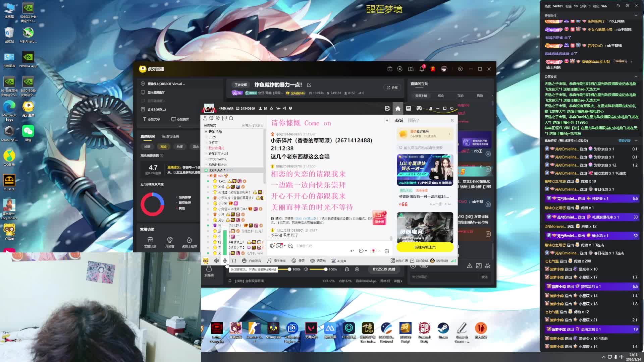Expand the chat bubble dropdown arrow

click(x=366, y=251)
